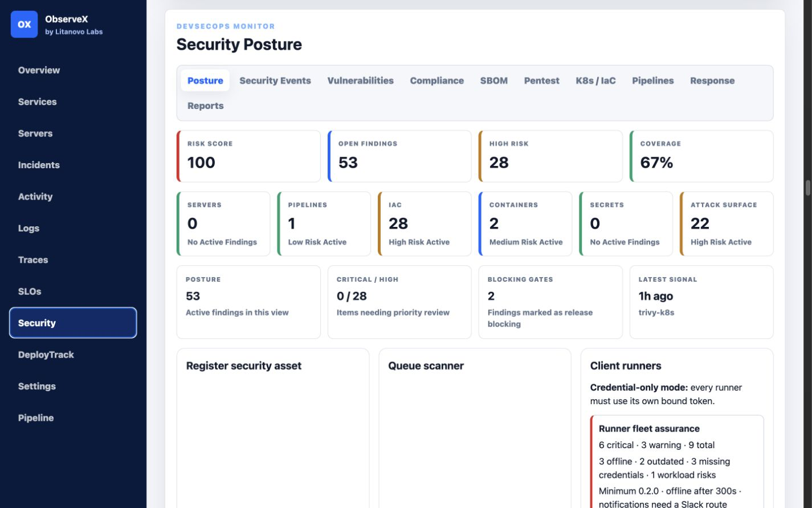Viewport: 812px width, 508px height.
Task: Select the Pipelines Low Risk Active card
Action: pyautogui.click(x=324, y=223)
